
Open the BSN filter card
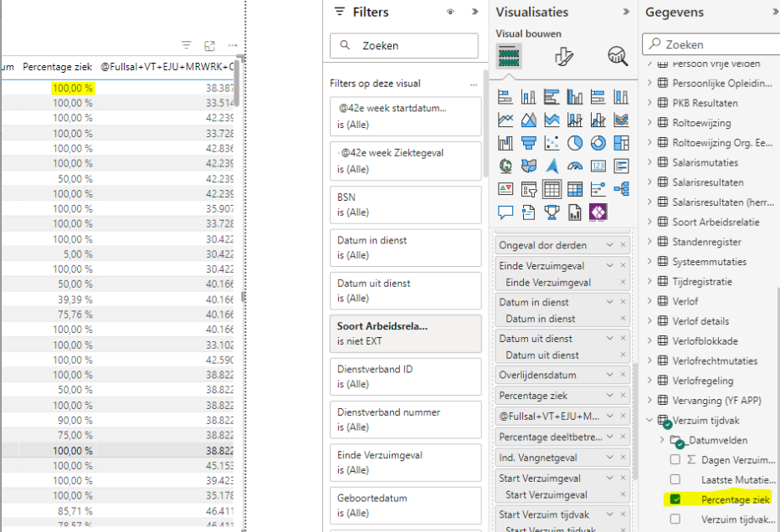(x=406, y=205)
